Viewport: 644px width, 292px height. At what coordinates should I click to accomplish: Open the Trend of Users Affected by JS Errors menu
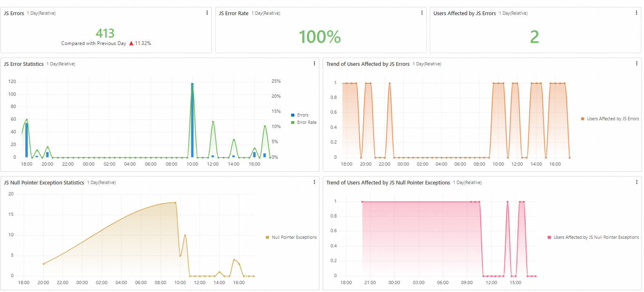click(x=637, y=64)
